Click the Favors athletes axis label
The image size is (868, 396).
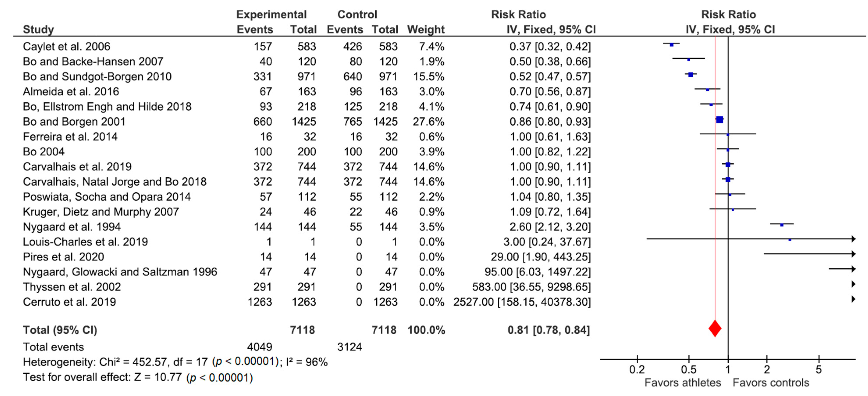[682, 383]
